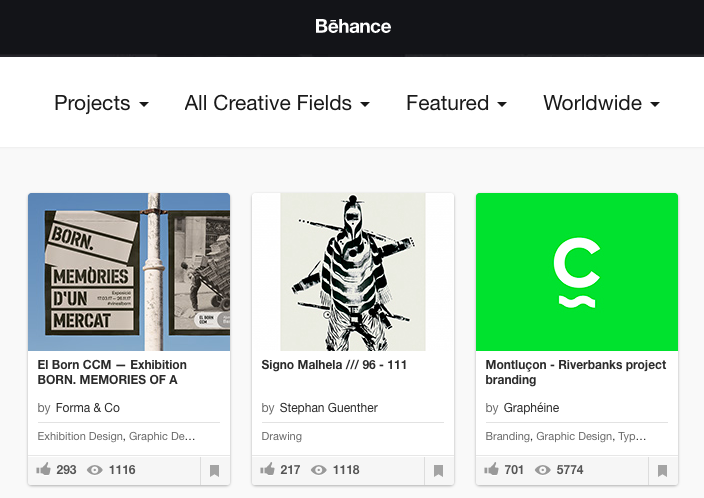
Task: Open the Projects dropdown filter
Action: pyautogui.click(x=101, y=103)
